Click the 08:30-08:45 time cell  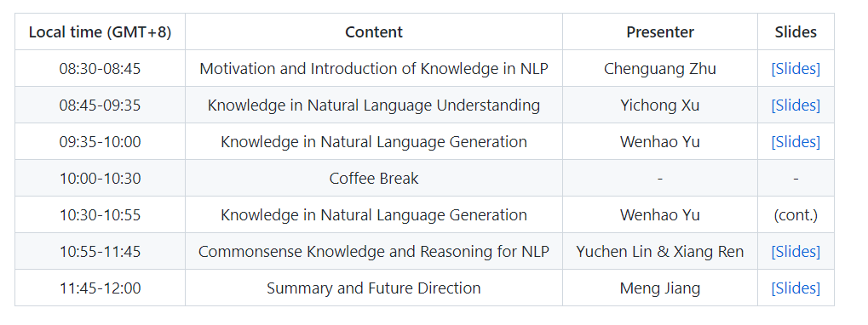(101, 69)
